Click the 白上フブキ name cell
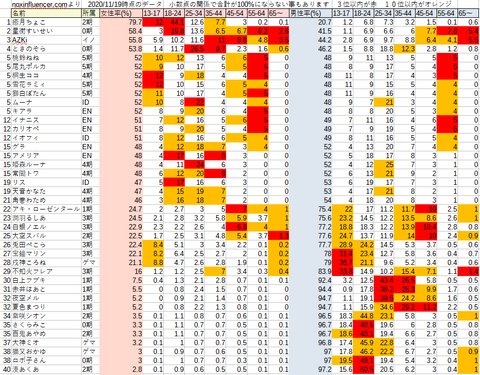The width and height of the screenshot is (480, 375). (x=47, y=280)
